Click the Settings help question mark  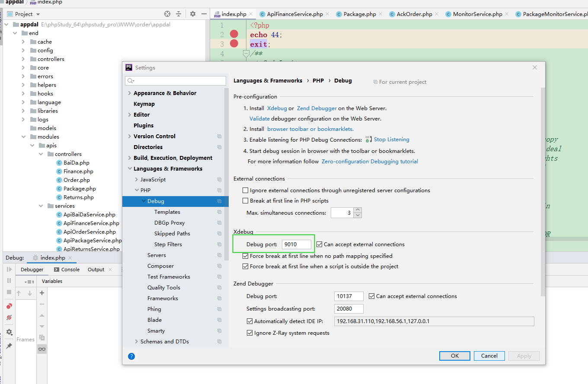(131, 356)
